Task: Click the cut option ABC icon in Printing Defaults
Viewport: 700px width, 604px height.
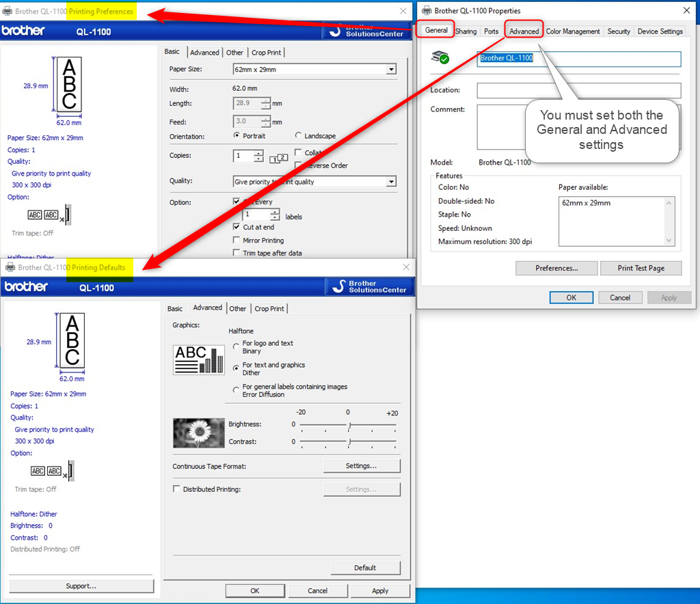Action: click(52, 471)
